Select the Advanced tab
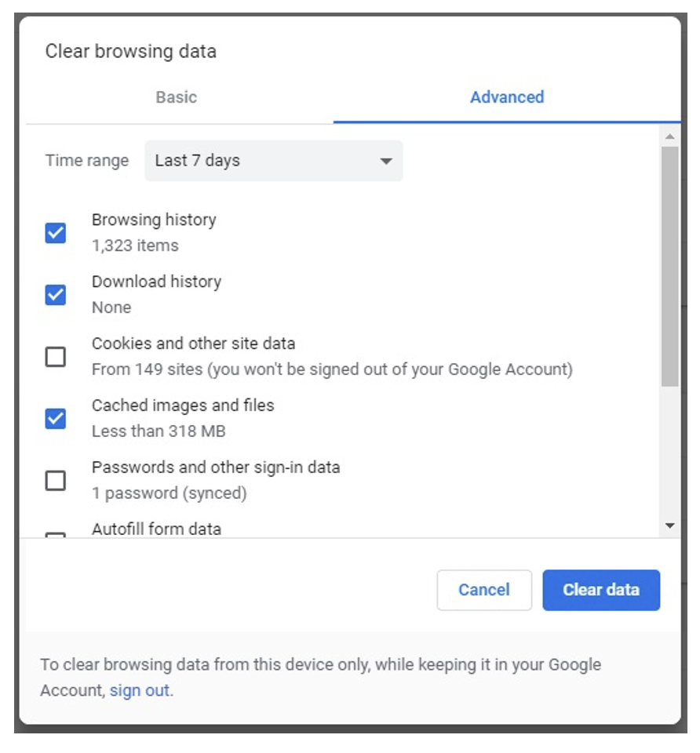Viewport: 700px width, 753px height. (506, 97)
